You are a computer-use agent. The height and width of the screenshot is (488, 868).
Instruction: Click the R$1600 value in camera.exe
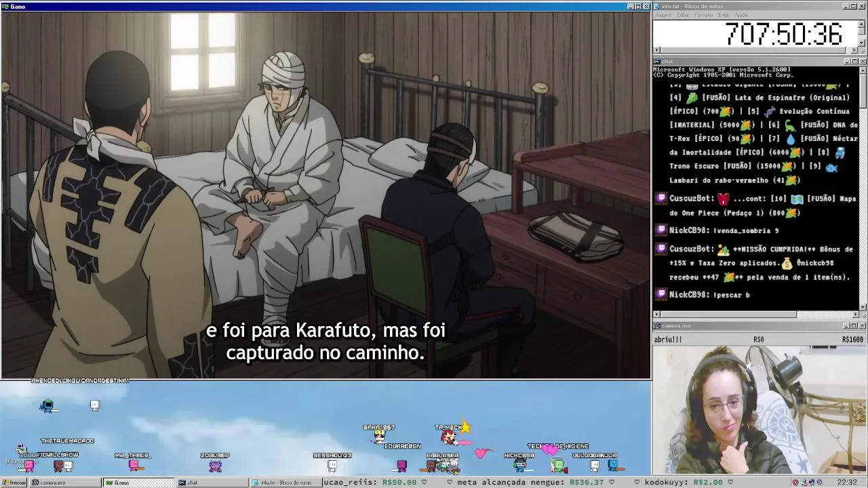[852, 340]
